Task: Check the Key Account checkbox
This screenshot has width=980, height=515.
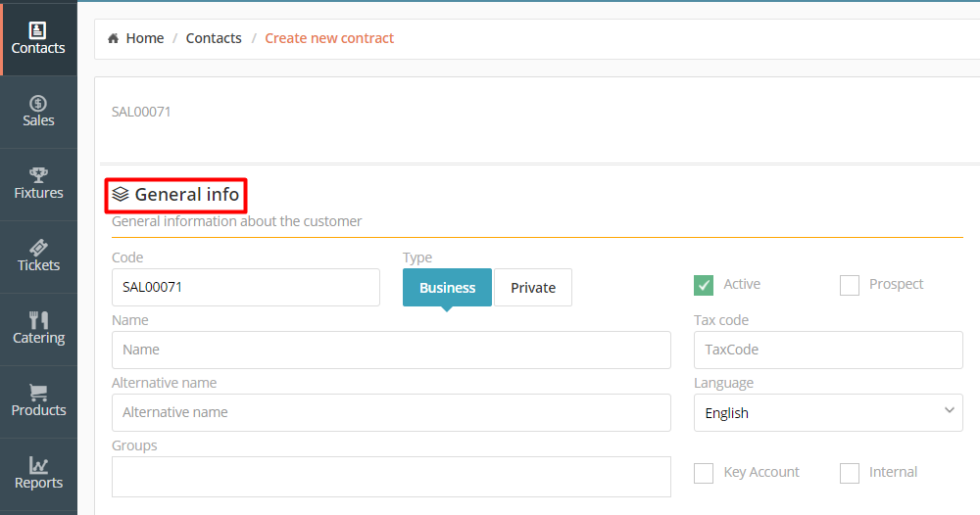Action: click(x=703, y=473)
